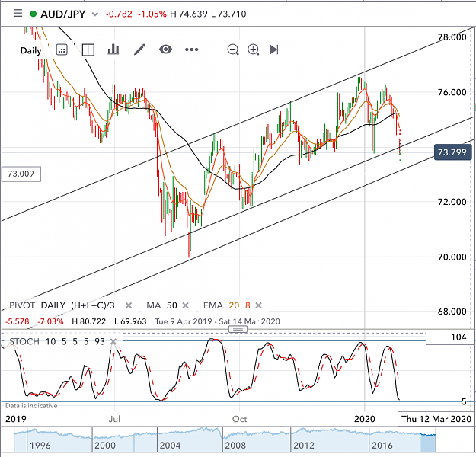
Task: Click the L 73.710 low value
Action: tap(228, 14)
